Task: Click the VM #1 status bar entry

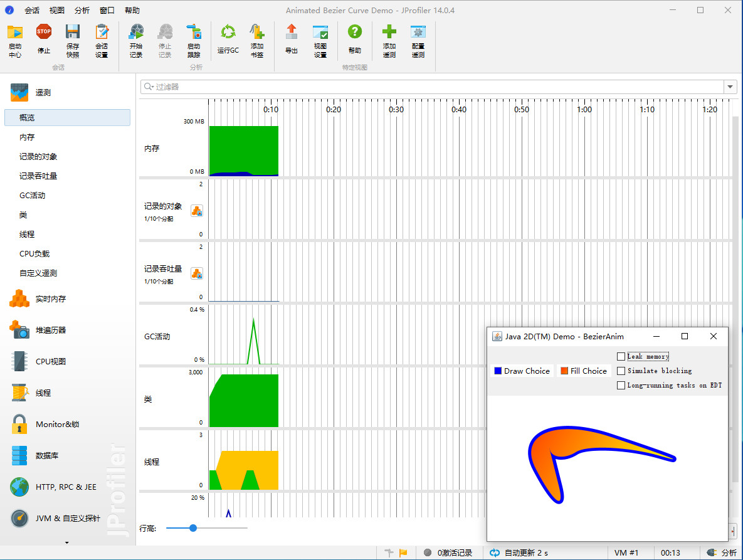Action: point(626,552)
